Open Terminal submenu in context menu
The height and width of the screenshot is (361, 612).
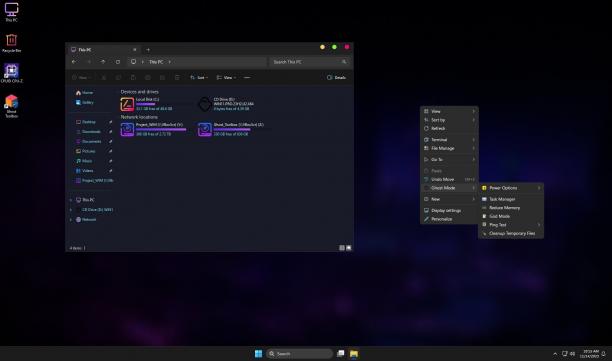click(449, 140)
